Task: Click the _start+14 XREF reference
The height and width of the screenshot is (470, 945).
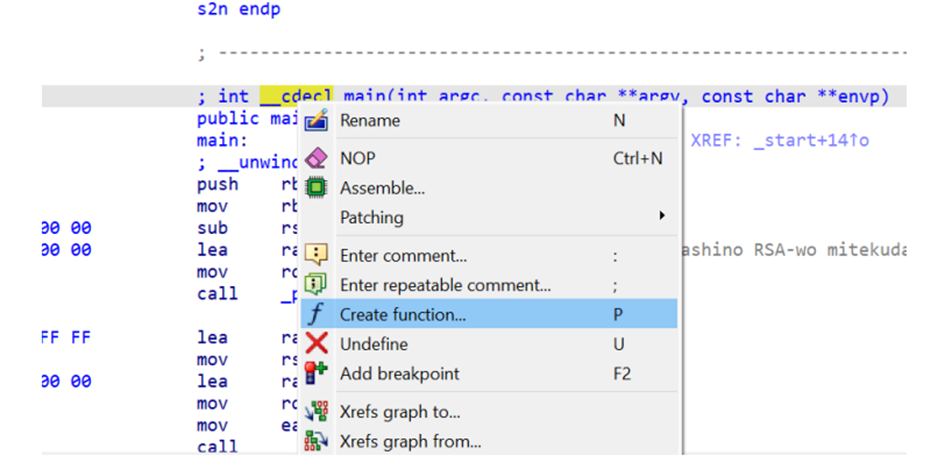Action: [x=811, y=141]
